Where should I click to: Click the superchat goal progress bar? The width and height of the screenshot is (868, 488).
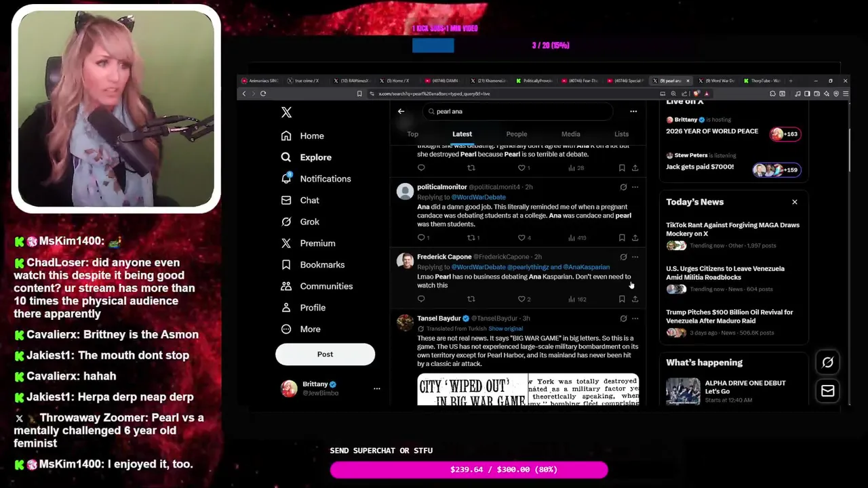coord(469,470)
